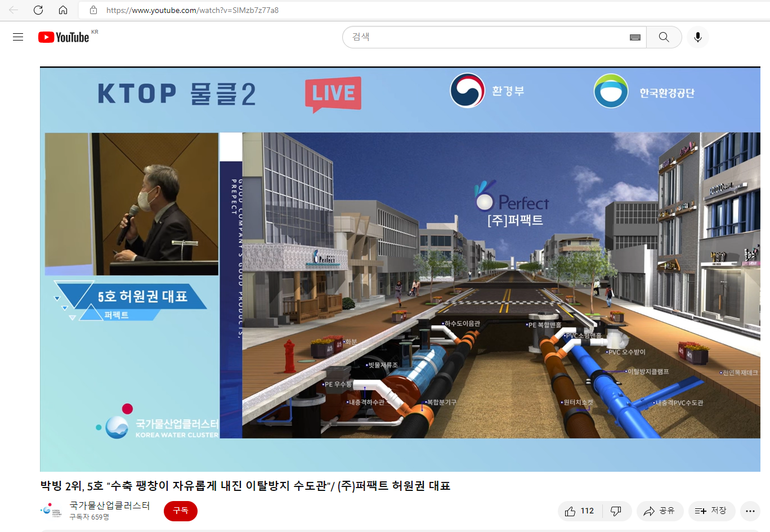Open the on-screen keyboard icon in search
Image resolution: width=770 pixels, height=532 pixels.
click(635, 37)
